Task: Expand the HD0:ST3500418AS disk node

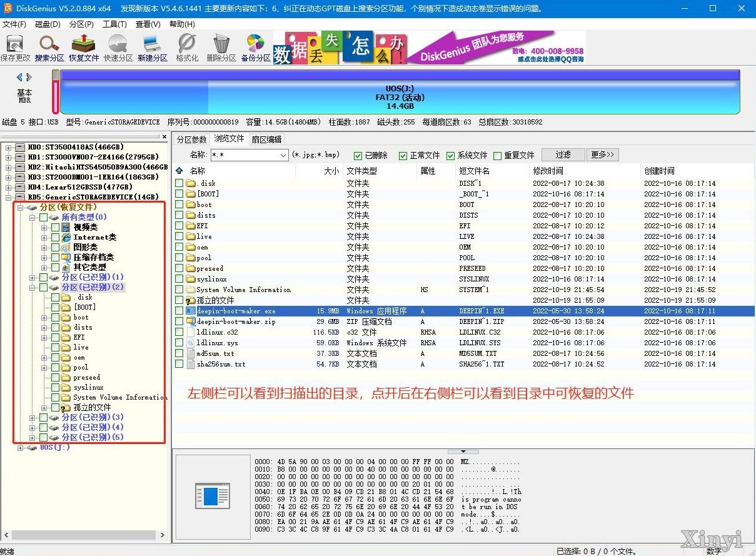Action: coord(9,148)
